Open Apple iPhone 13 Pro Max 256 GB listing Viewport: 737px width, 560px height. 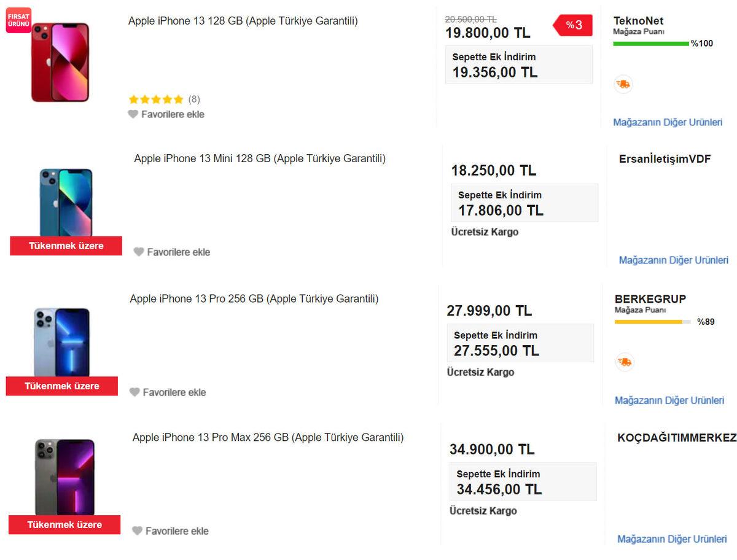coord(267,437)
